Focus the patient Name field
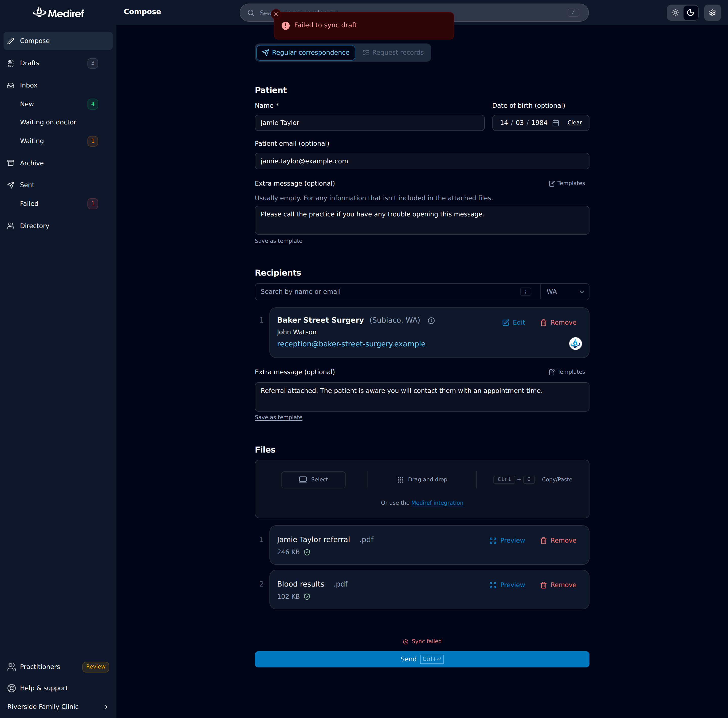Screen dimensions: 728x718 (369, 123)
